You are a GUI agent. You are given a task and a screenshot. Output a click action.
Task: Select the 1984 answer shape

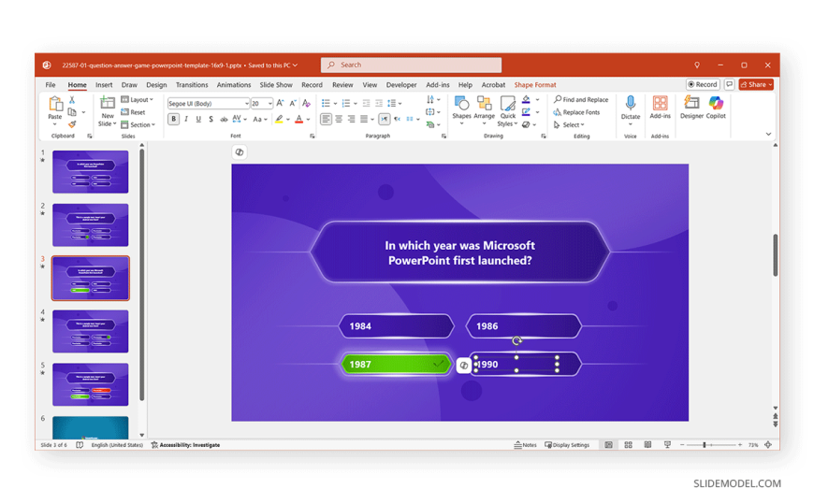pyautogui.click(x=396, y=326)
